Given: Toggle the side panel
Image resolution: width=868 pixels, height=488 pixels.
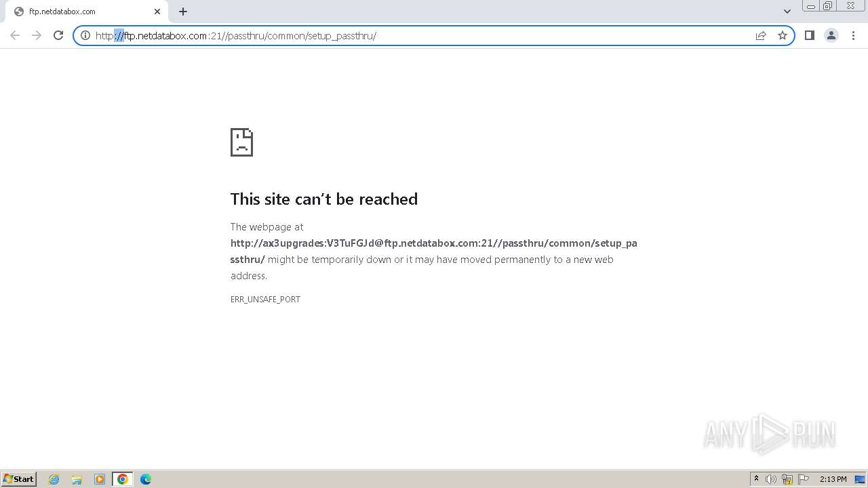Looking at the screenshot, I should coord(810,35).
